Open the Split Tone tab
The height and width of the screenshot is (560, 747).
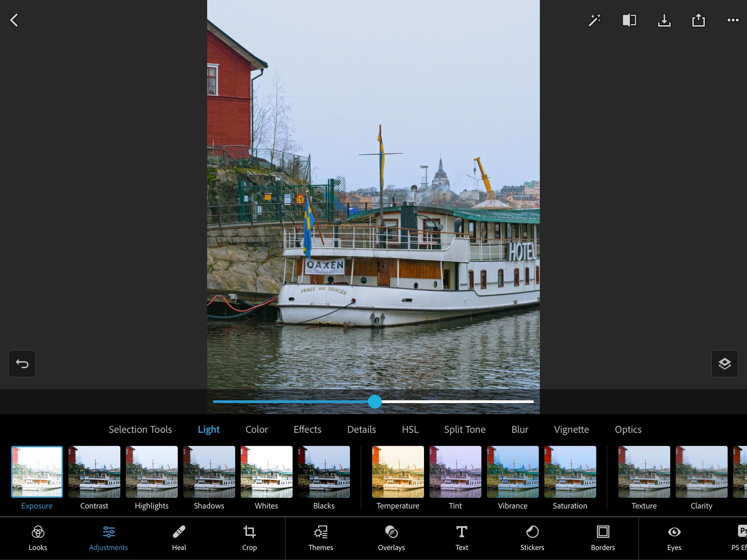click(x=465, y=429)
